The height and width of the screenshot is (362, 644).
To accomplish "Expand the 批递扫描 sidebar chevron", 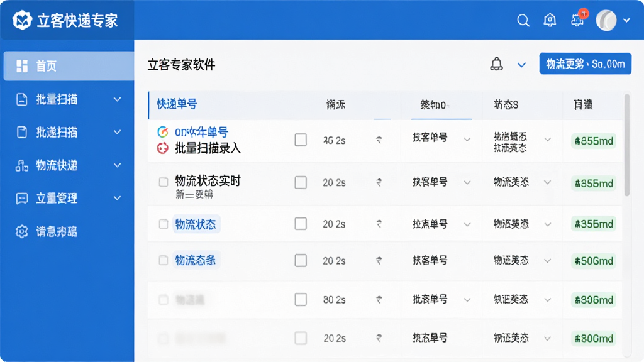I will pyautogui.click(x=118, y=132).
